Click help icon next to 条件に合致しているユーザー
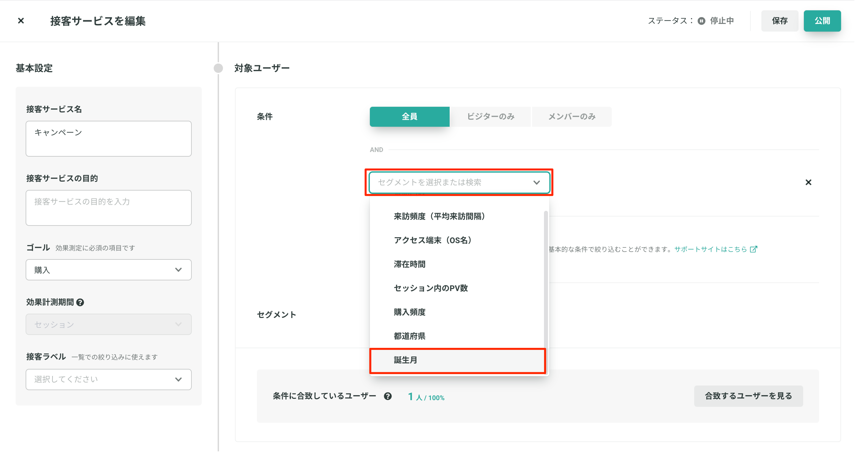 387,396
